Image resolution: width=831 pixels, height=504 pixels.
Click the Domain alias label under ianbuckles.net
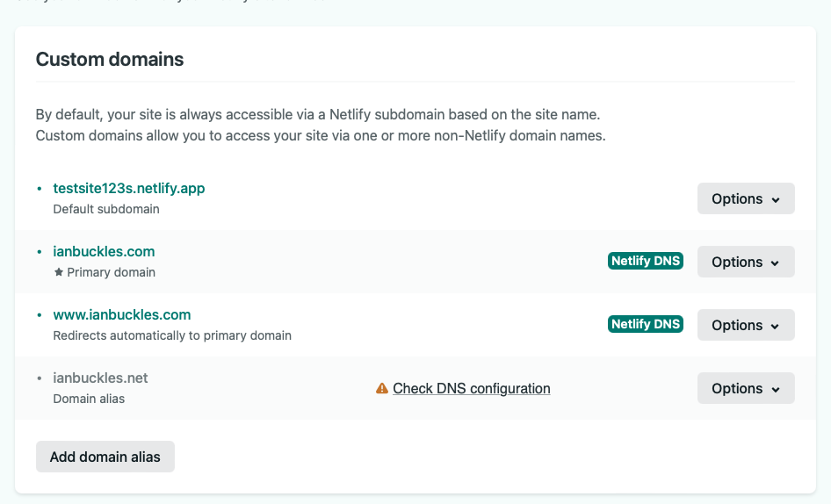click(x=89, y=399)
